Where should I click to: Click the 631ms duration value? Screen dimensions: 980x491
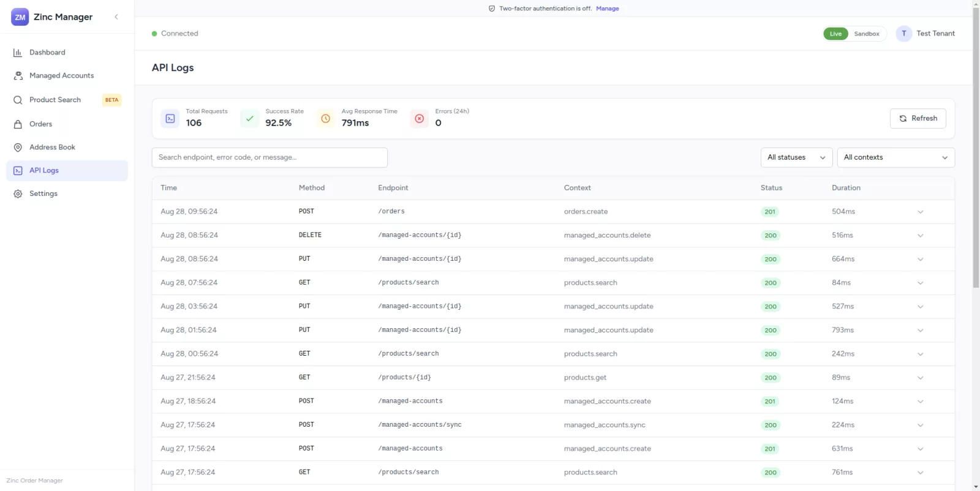point(842,449)
